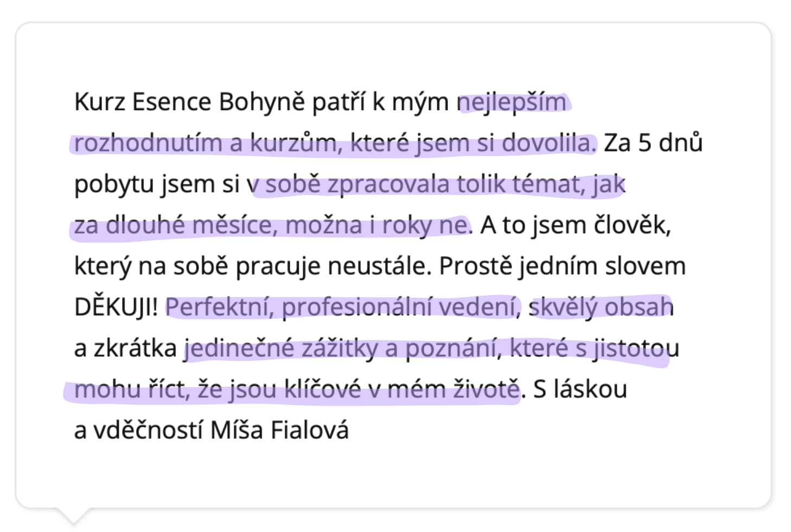
Task: Click the highlighted text "rozhodnutím a kurzům"
Action: pos(205,143)
